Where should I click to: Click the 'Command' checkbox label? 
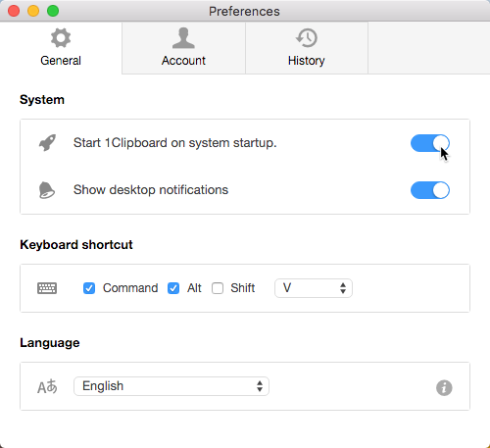click(x=130, y=288)
